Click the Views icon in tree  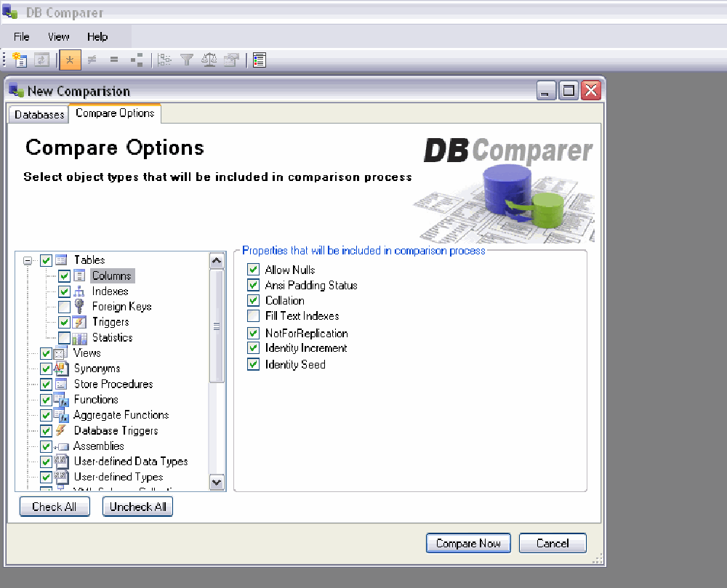(x=60, y=353)
